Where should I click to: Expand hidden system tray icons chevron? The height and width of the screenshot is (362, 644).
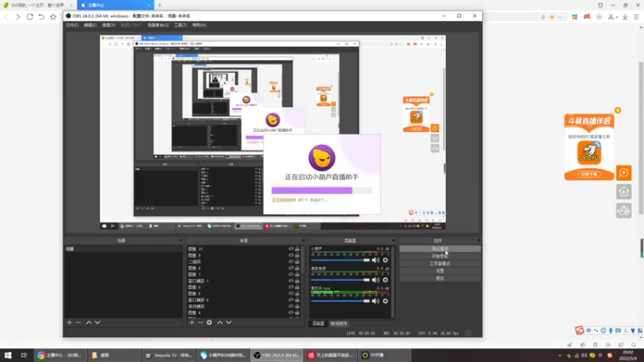click(559, 356)
